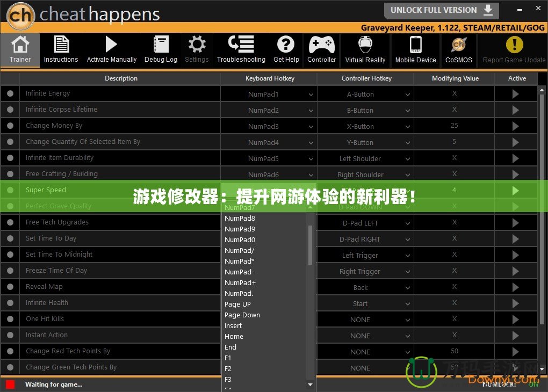This screenshot has height=392, width=548.
Task: Toggle the Infinite Item Durability status dot
Action: click(x=10, y=157)
